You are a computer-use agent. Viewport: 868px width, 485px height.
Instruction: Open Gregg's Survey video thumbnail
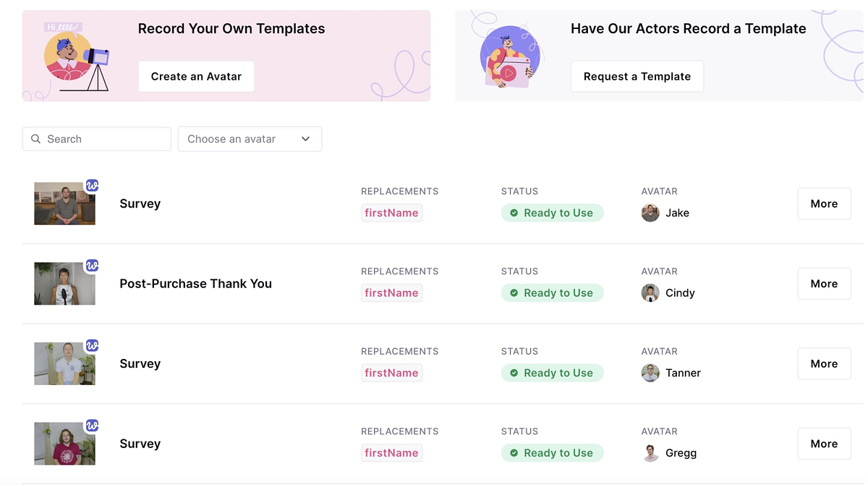64,443
